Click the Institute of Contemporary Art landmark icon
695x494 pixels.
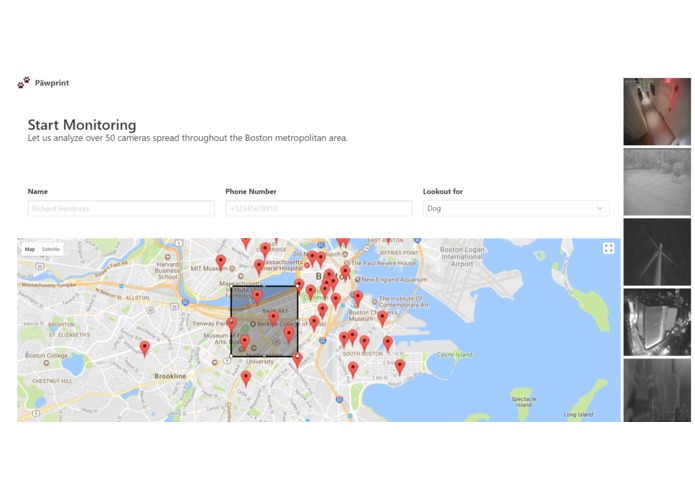(x=375, y=301)
